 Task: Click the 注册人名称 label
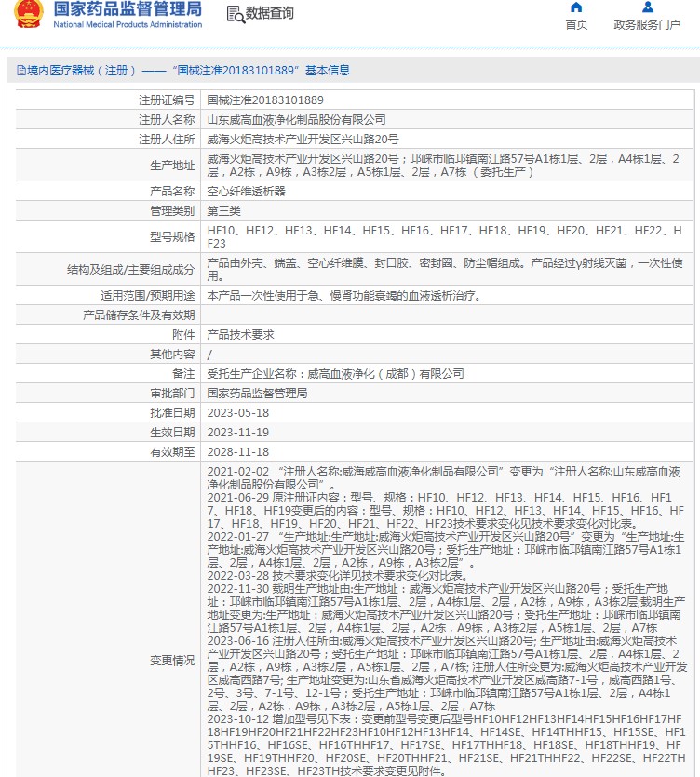point(167,119)
